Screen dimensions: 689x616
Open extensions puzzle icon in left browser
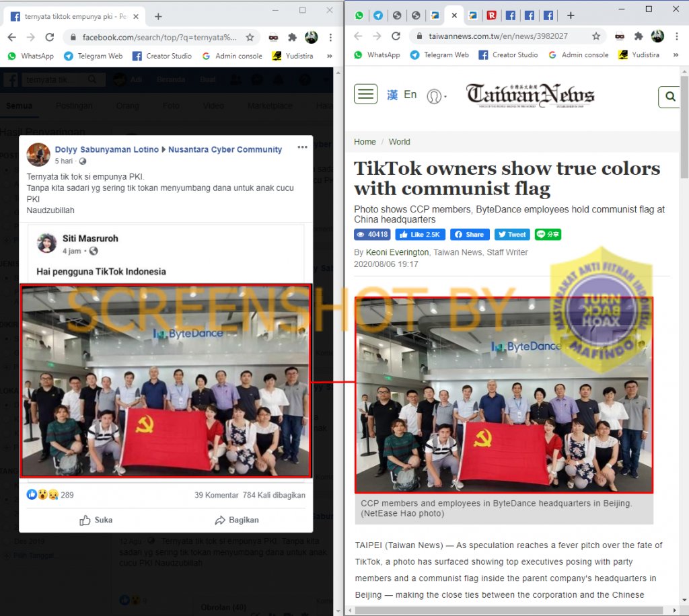tap(292, 37)
